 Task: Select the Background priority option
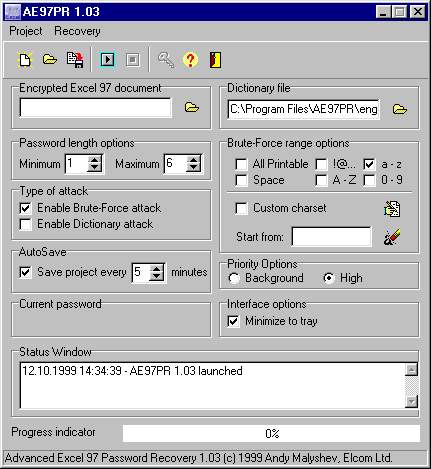click(x=234, y=278)
